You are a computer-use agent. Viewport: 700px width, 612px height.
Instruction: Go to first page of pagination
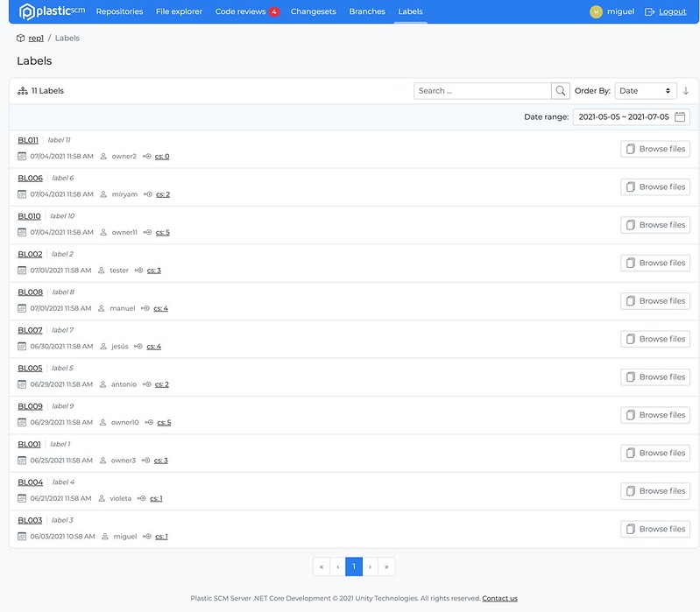(322, 567)
